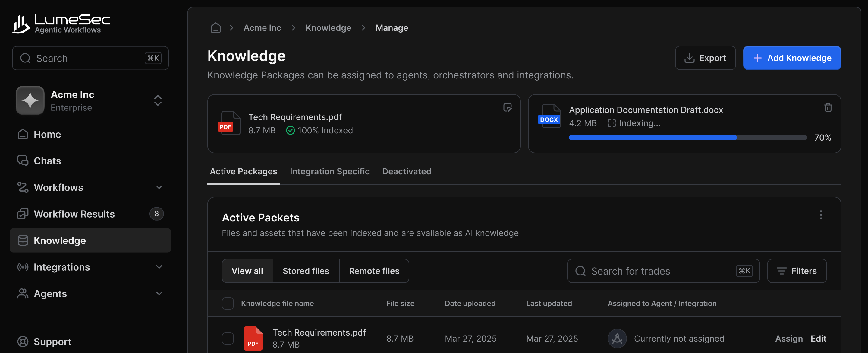This screenshot has width=868, height=353.
Task: Open Chats in the sidebar
Action: (90, 161)
